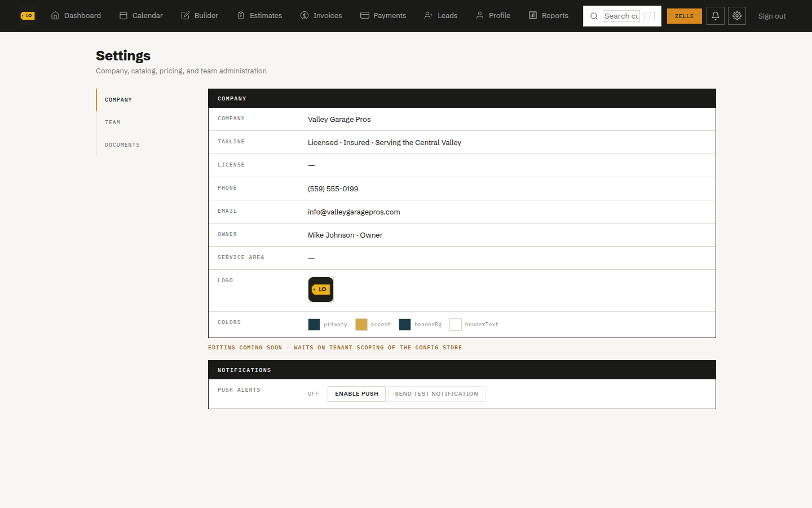Open the Payments page

(383, 16)
